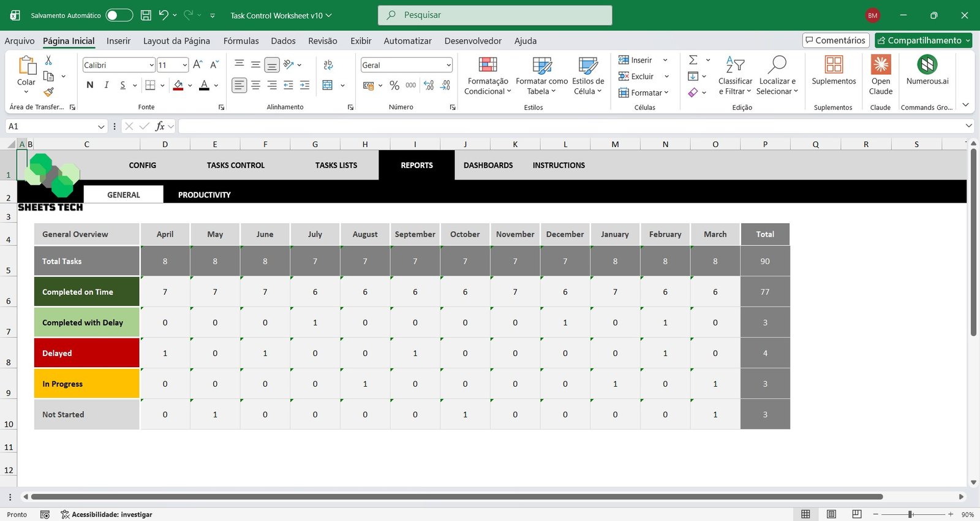Click the Merge and Center icon
980x521 pixels.
[328, 85]
